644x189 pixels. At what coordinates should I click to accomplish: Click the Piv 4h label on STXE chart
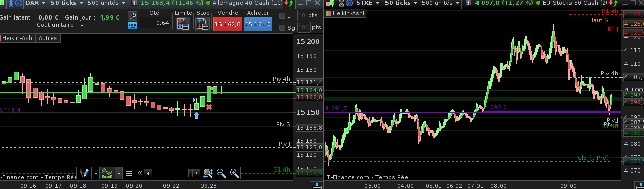coord(610,73)
